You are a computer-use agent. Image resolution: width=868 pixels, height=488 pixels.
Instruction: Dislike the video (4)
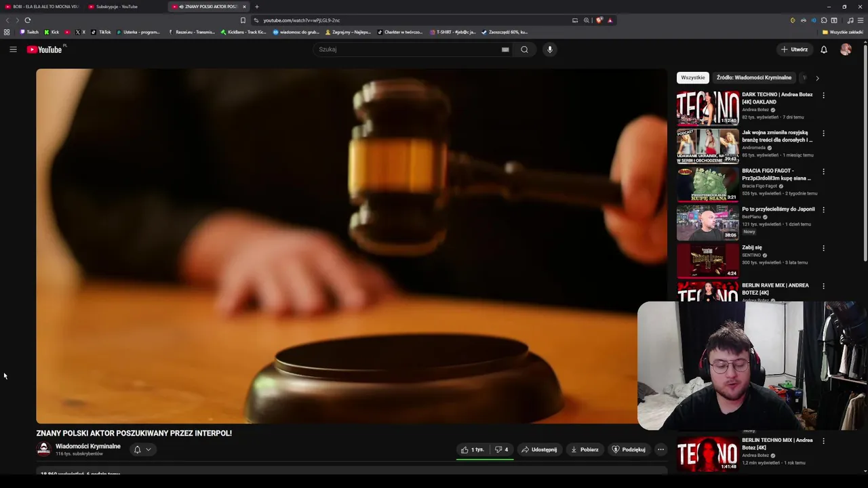pos(502,449)
